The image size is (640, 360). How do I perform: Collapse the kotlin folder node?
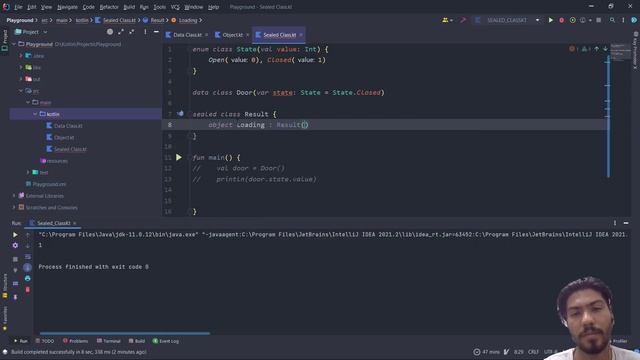coord(35,114)
